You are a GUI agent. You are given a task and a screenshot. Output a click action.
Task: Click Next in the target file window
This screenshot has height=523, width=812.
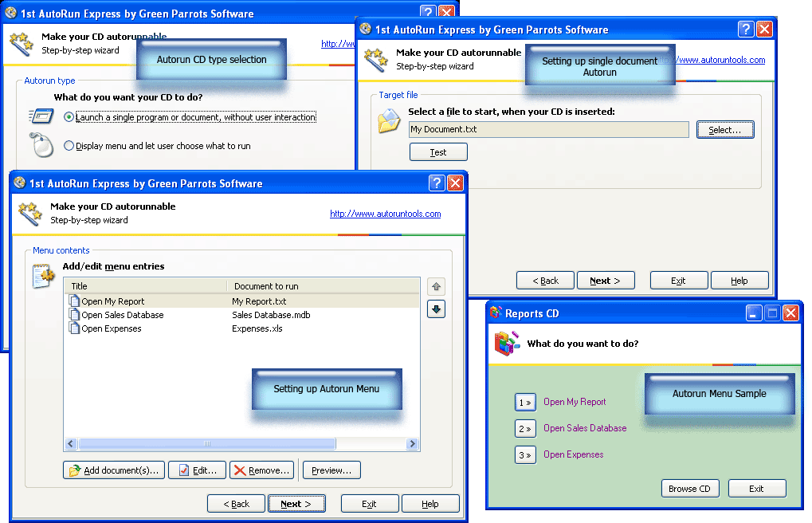point(606,281)
